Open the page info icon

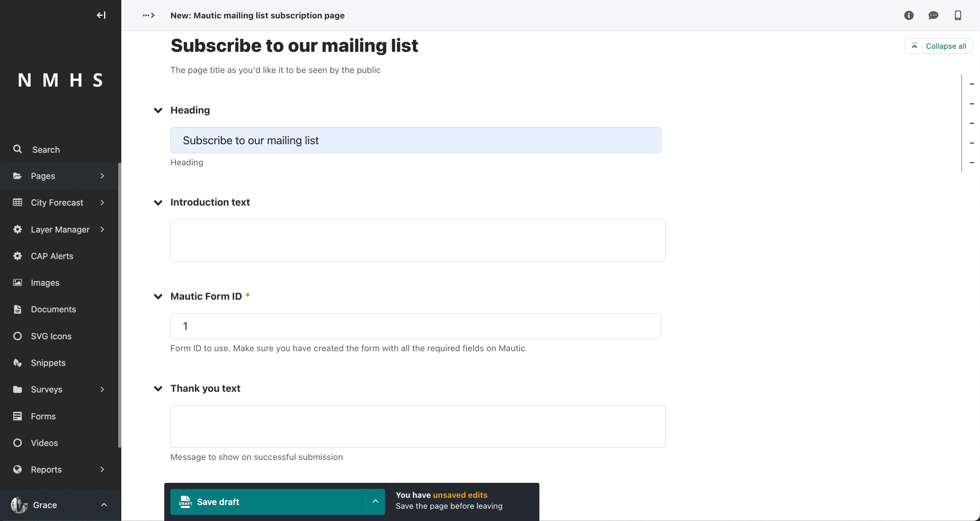pos(908,15)
